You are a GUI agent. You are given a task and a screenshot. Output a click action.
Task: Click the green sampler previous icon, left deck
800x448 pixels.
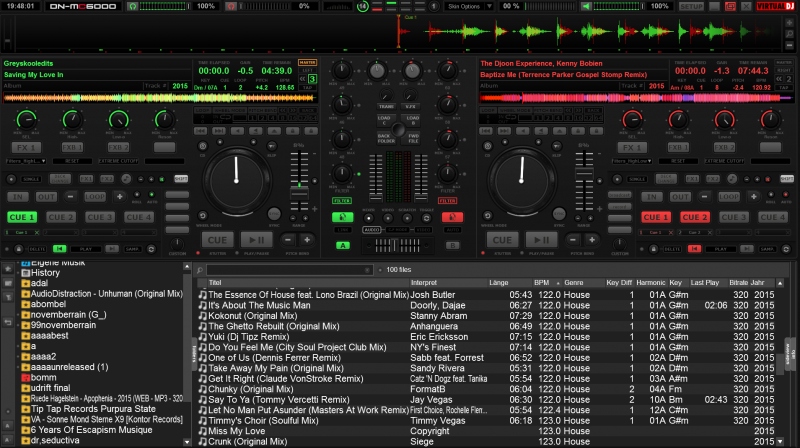pyautogui.click(x=59, y=248)
